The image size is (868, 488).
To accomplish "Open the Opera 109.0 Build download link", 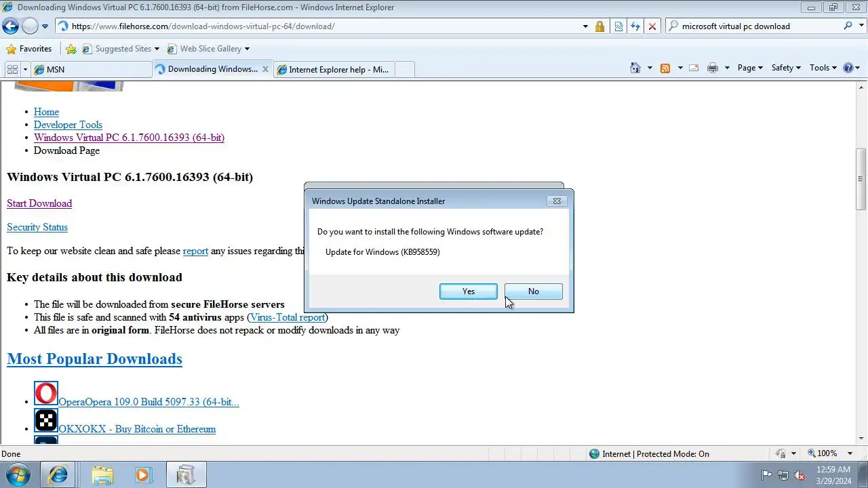I will (x=149, y=402).
